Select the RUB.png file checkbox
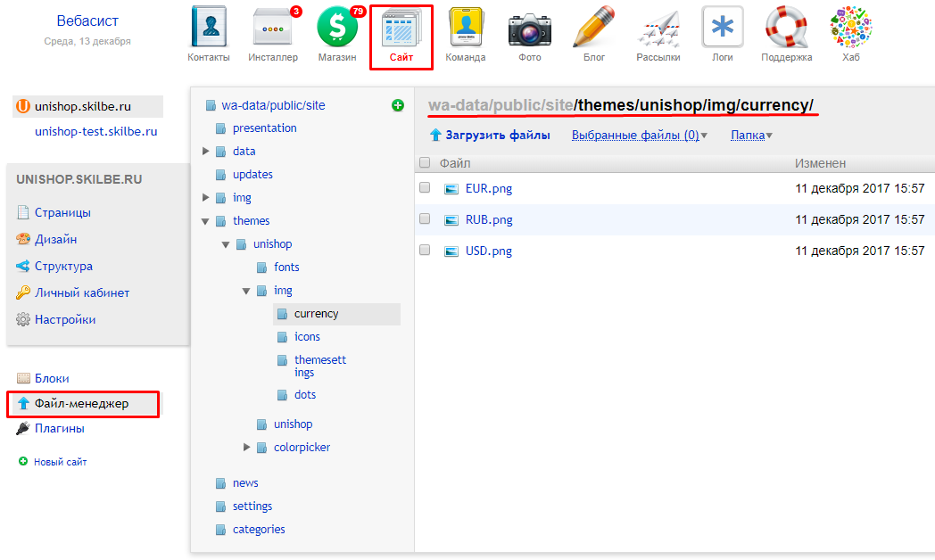 425,219
